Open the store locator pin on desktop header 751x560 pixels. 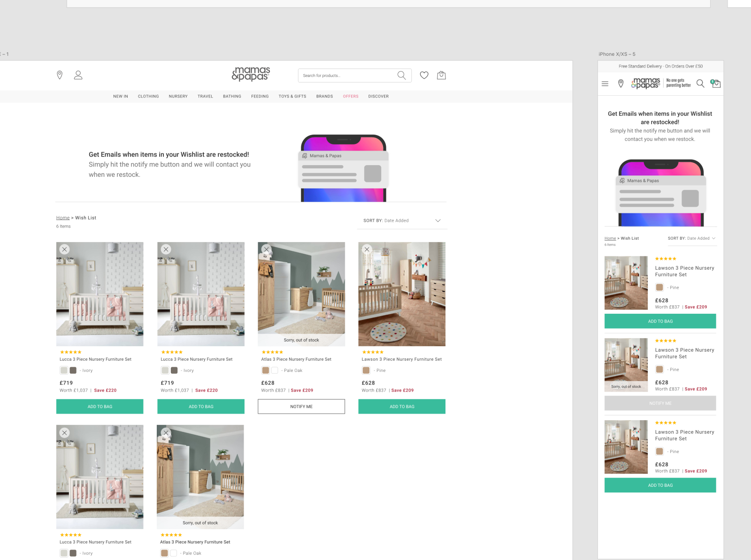[x=60, y=75]
